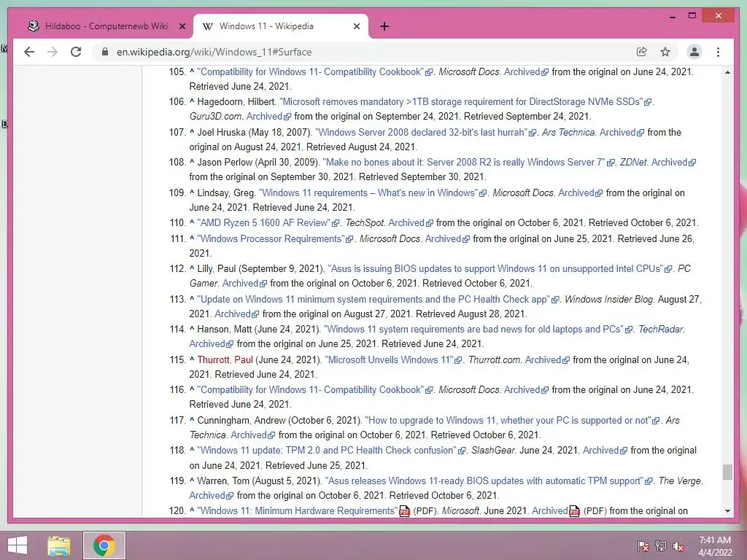This screenshot has width=747, height=560.
Task: Open the Chrome profile icon
Action: 694,52
